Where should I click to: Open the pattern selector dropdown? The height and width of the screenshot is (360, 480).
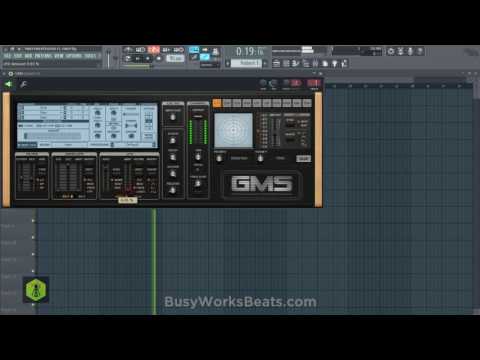[x=246, y=63]
